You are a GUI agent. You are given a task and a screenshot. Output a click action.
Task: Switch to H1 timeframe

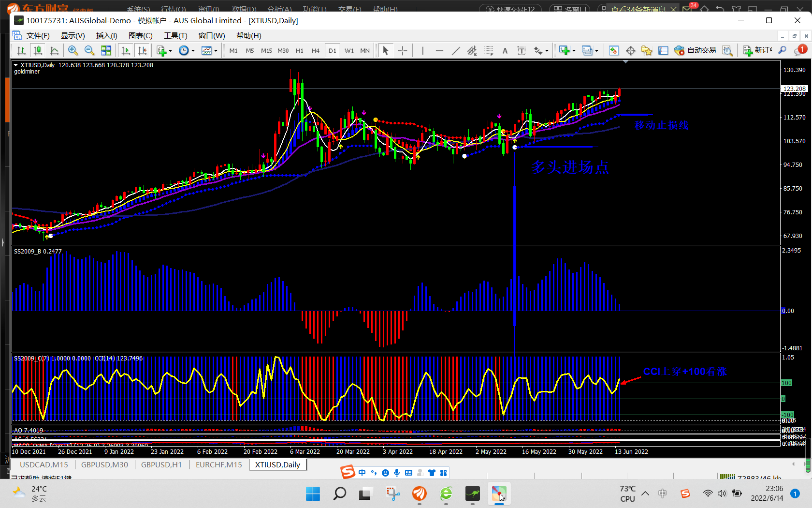tap(300, 50)
